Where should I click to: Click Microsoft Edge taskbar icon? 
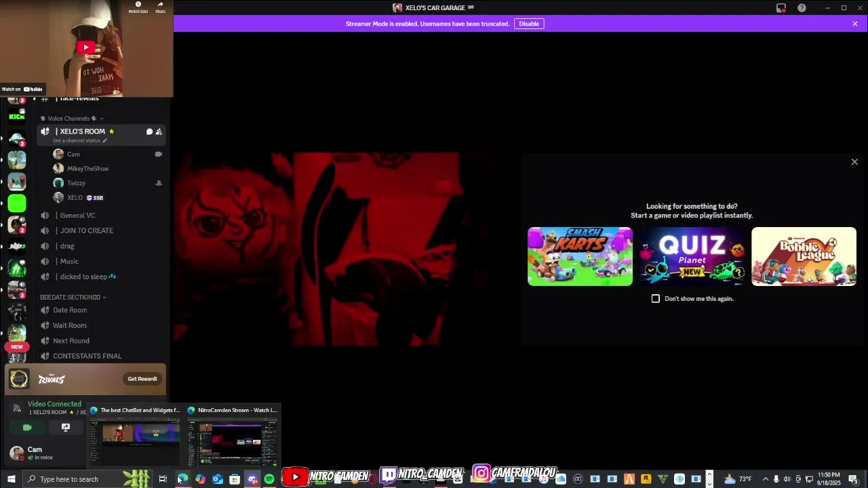pyautogui.click(x=183, y=479)
